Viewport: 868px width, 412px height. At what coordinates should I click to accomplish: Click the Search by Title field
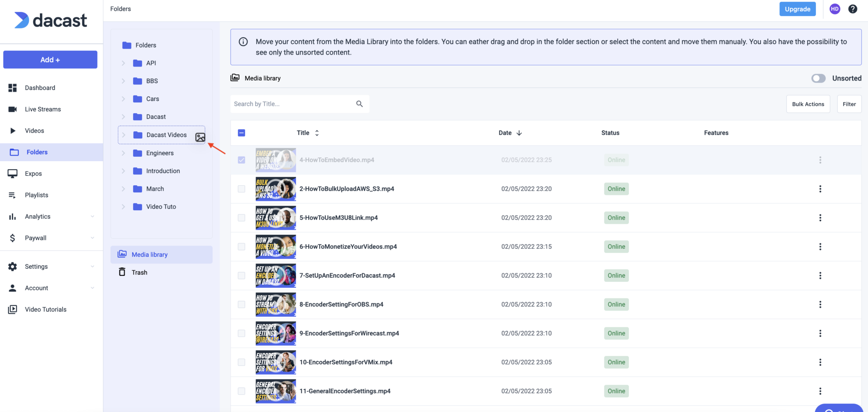tap(300, 104)
